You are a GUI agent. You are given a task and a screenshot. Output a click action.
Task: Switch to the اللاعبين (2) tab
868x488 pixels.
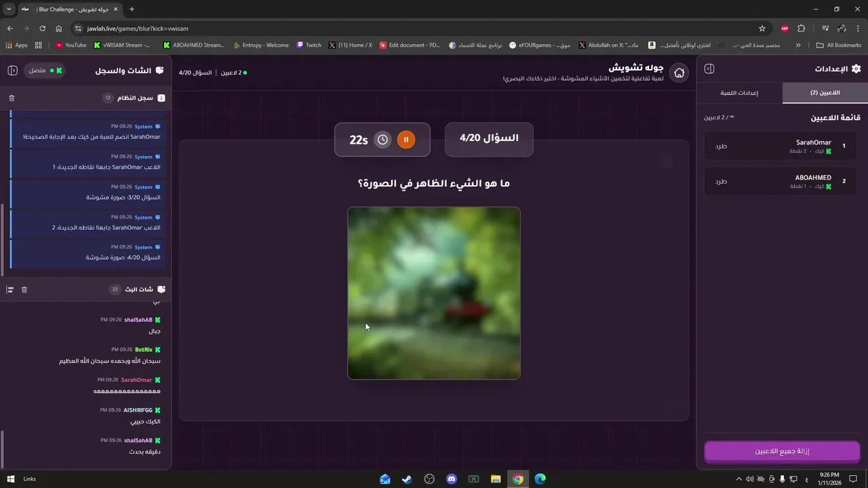click(x=825, y=93)
